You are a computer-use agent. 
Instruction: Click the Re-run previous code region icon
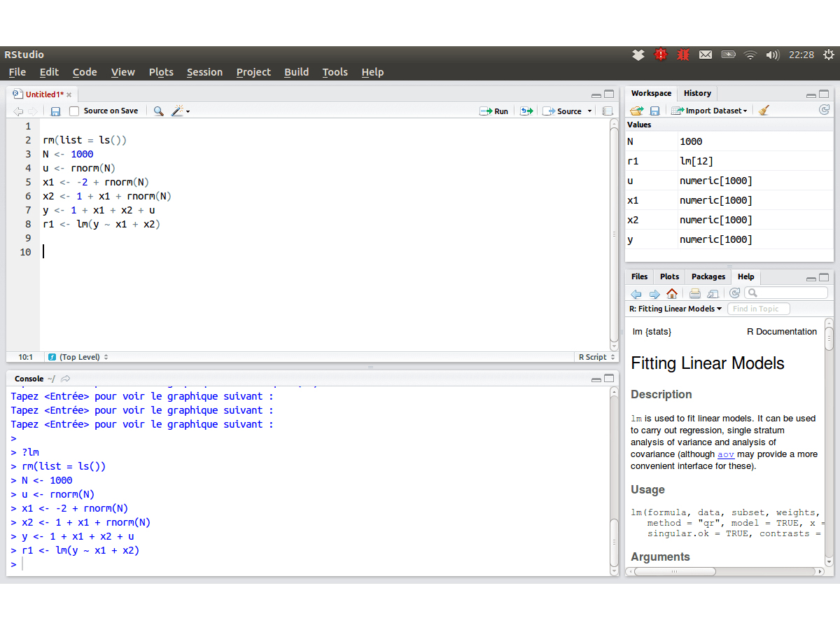pyautogui.click(x=526, y=111)
